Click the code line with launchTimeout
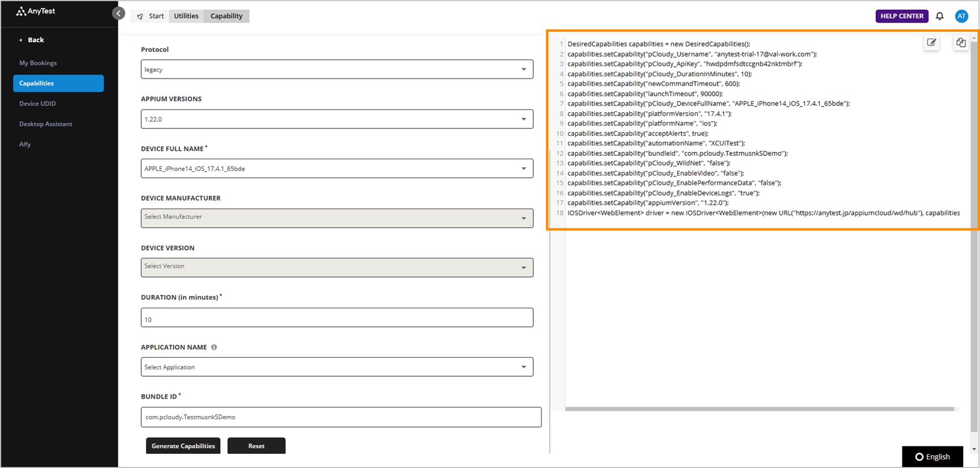The width and height of the screenshot is (980, 468). (x=645, y=94)
